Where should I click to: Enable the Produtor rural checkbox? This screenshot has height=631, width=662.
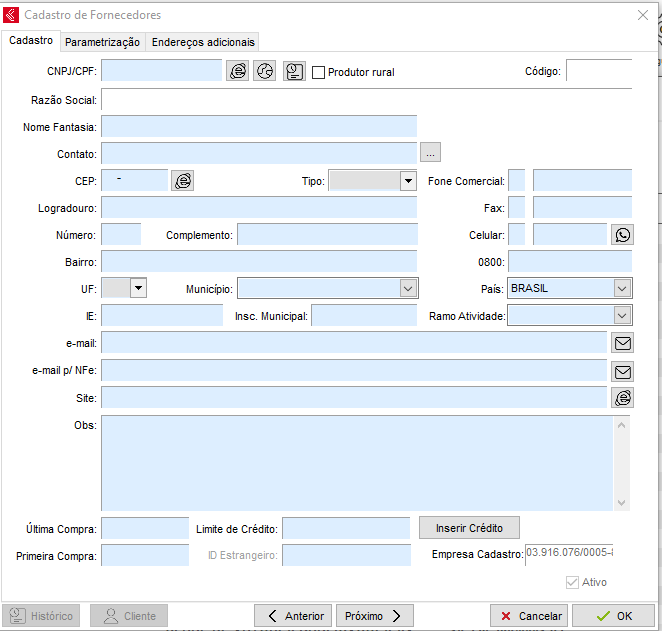coord(319,72)
